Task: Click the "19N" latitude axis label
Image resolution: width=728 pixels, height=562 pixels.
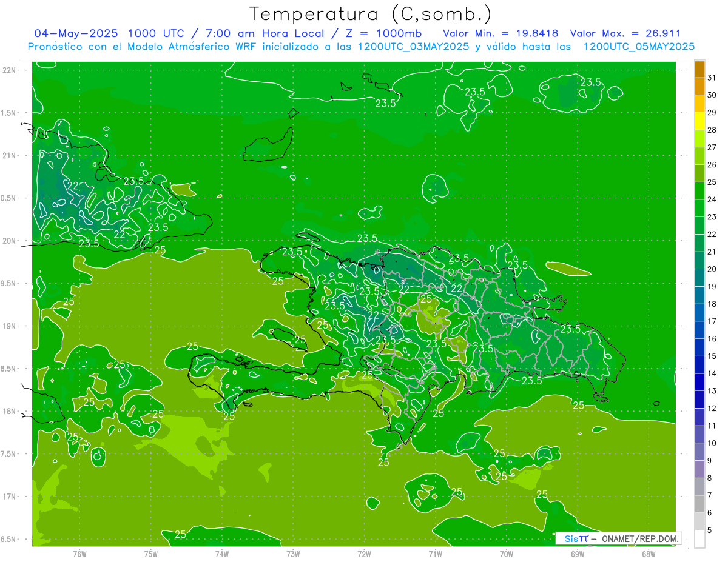Action: (x=9, y=326)
